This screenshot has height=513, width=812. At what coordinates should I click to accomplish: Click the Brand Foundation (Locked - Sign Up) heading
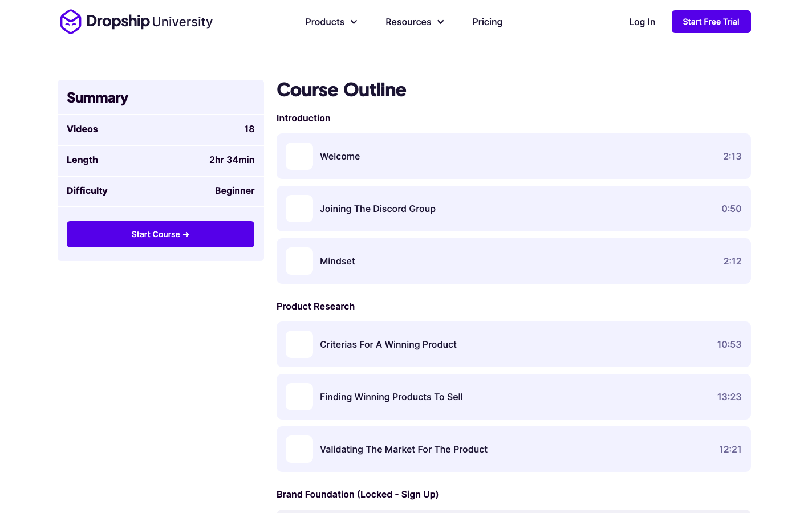358,494
